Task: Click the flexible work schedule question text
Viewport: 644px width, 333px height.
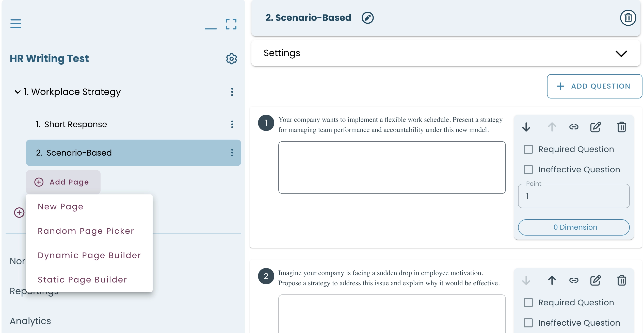Action: tap(390, 125)
